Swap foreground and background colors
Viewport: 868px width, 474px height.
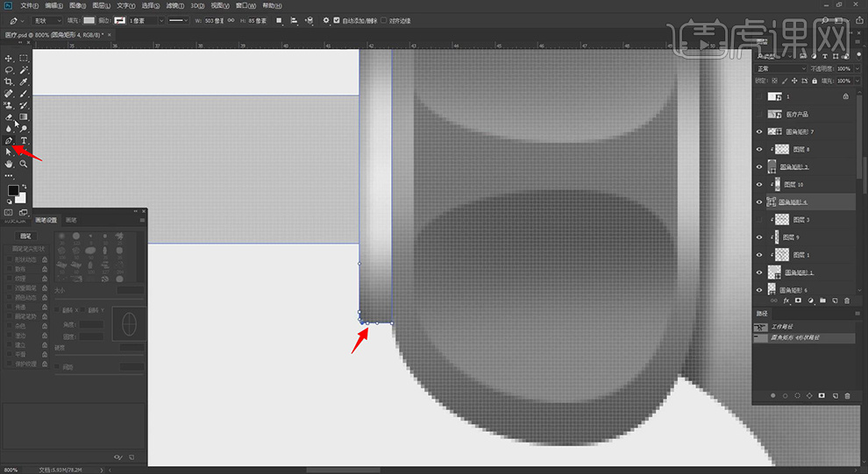click(x=24, y=187)
